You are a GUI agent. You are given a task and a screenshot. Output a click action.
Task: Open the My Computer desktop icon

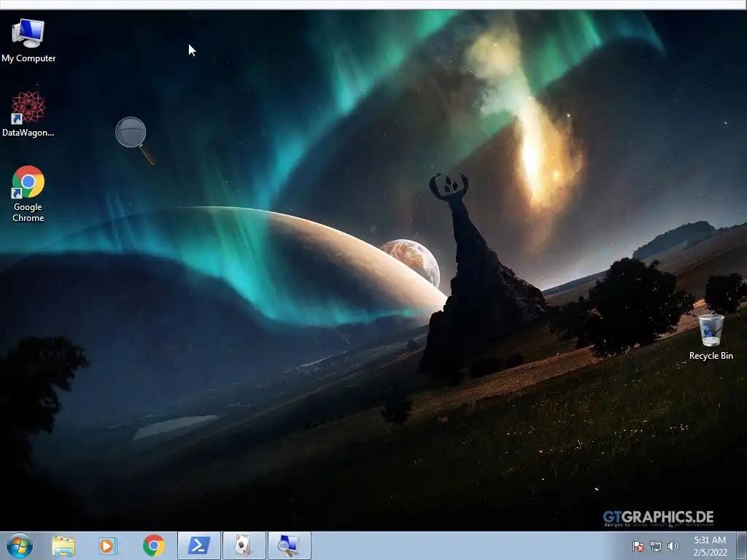pos(28,41)
